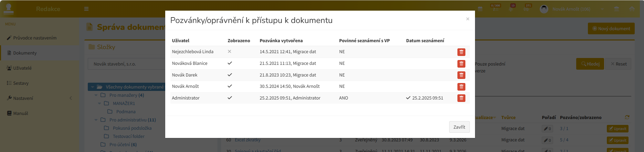The width and height of the screenshot is (644, 152).
Task: Delete invitation for Novák Darek
Action: coord(461,75)
